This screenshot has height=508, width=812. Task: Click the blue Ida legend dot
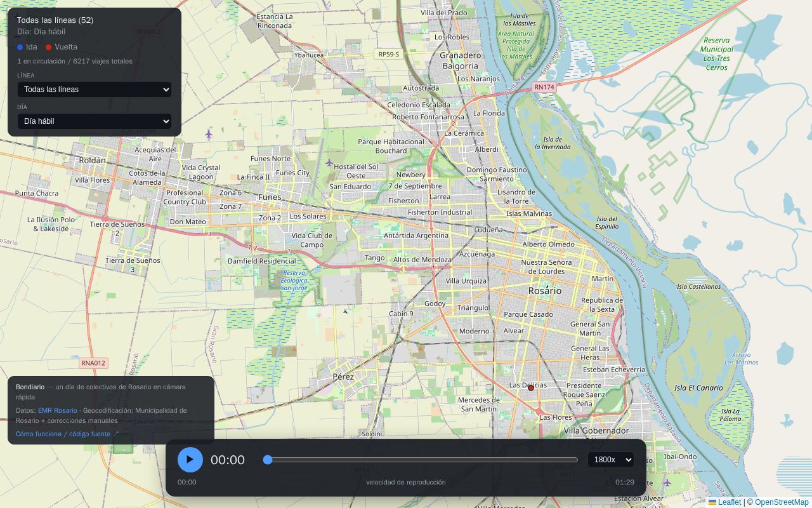(x=20, y=47)
